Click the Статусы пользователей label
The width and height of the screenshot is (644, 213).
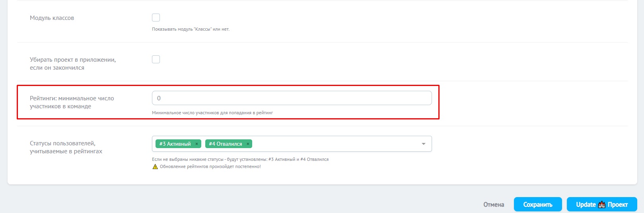[66, 147]
